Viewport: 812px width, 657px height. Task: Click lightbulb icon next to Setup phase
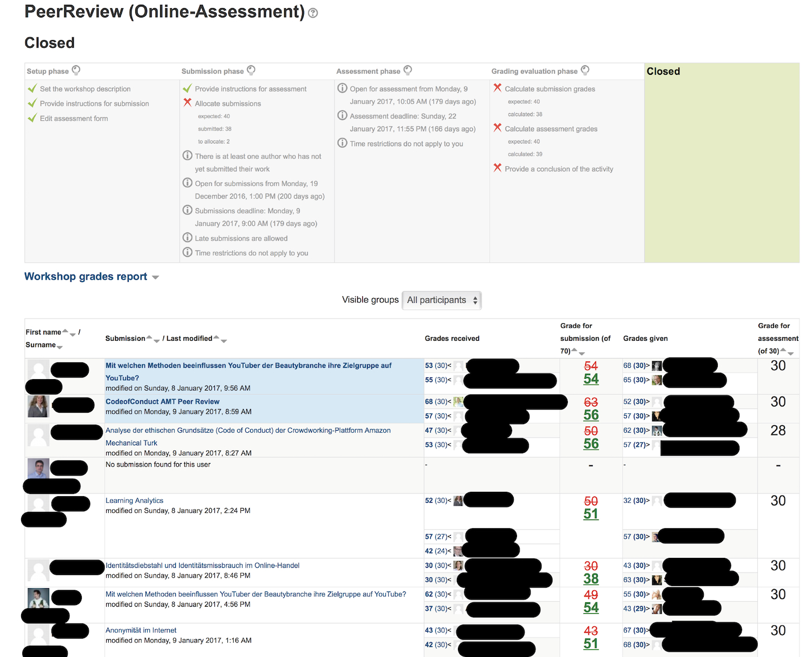[x=76, y=70]
